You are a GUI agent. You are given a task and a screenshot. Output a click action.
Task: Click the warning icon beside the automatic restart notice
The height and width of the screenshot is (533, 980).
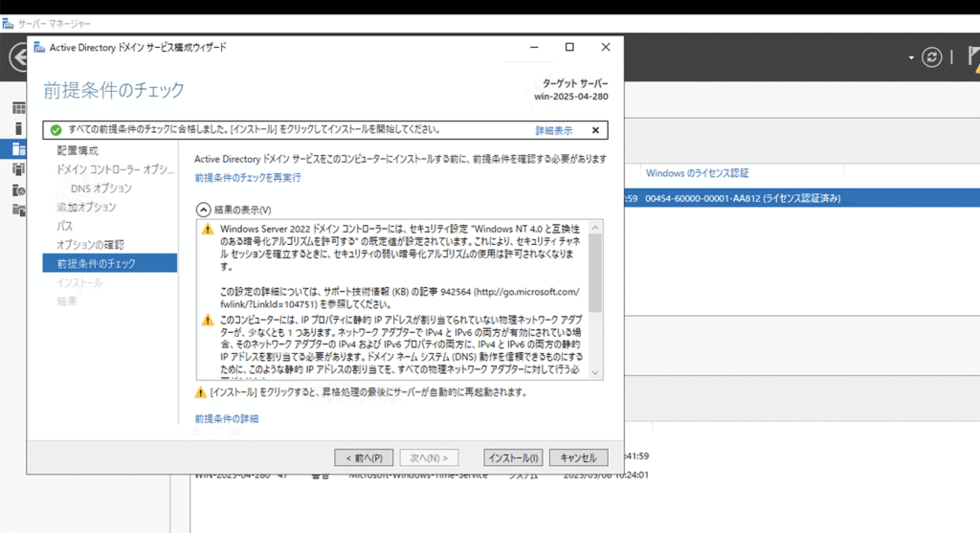[200, 391]
